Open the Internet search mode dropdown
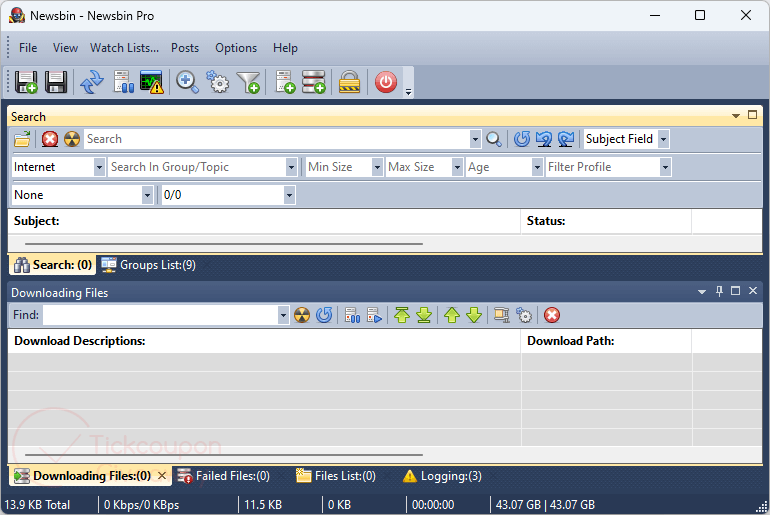Viewport: 770px width, 515px height. (x=99, y=167)
